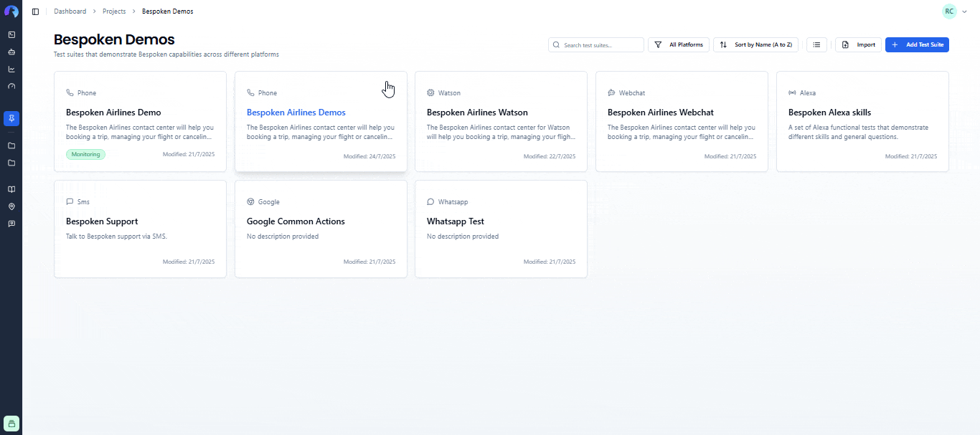This screenshot has width=980, height=435.
Task: Click the Bespoken Demos page heading
Action: point(114,39)
